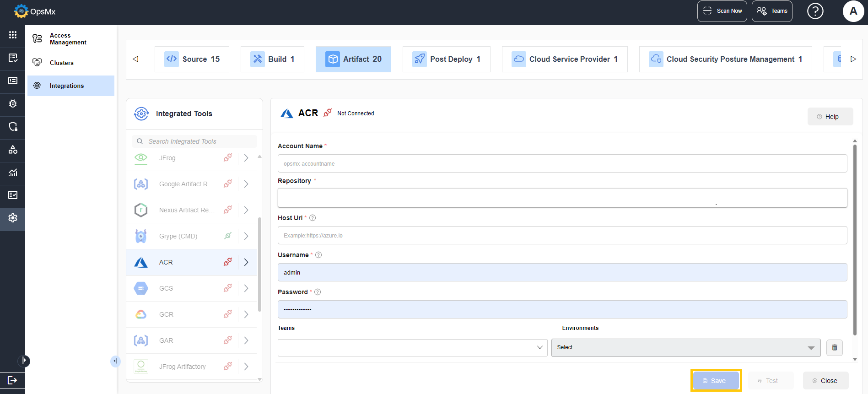The image size is (868, 394).
Task: Click the Password help tooltip icon
Action: pyautogui.click(x=318, y=292)
